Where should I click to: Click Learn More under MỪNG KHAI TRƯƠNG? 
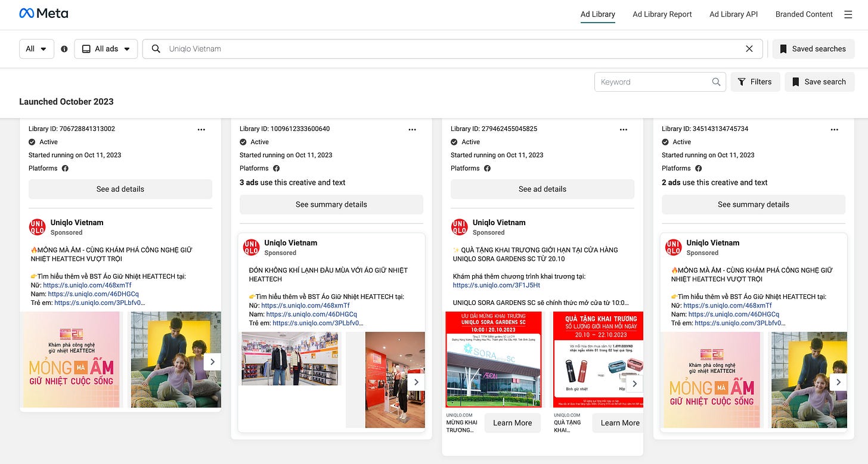click(513, 423)
